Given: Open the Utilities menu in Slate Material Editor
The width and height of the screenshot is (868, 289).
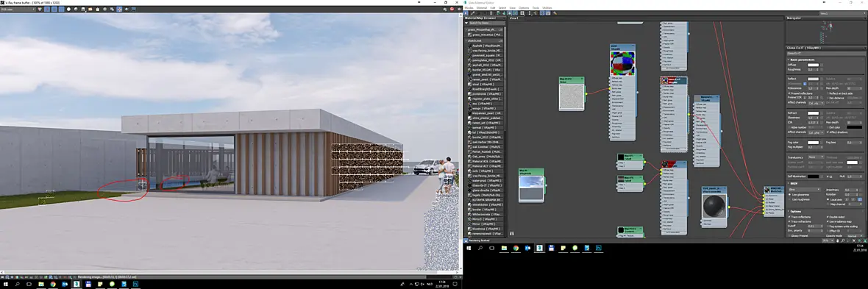Looking at the screenshot, I should click(x=547, y=8).
